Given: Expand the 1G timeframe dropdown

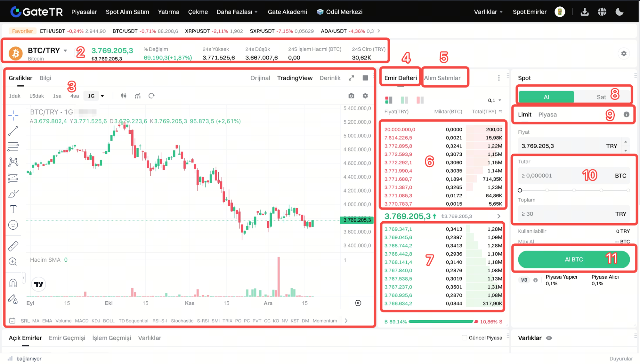Looking at the screenshot, I should point(102,96).
